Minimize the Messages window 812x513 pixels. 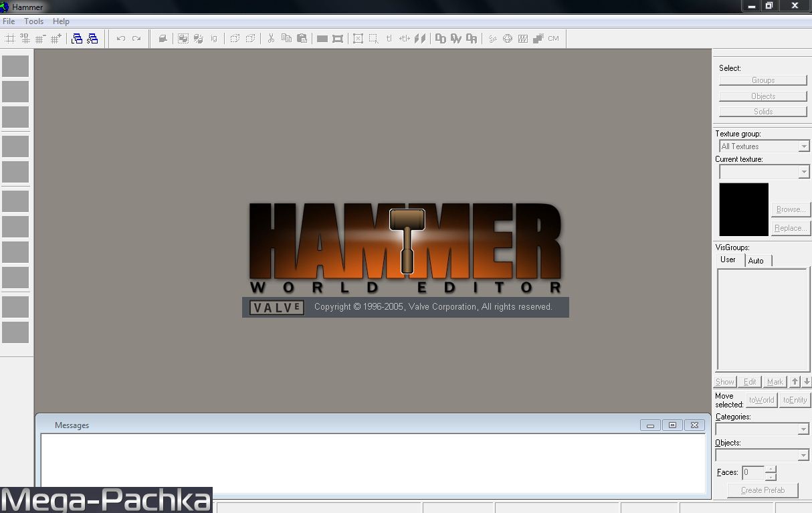(x=650, y=425)
